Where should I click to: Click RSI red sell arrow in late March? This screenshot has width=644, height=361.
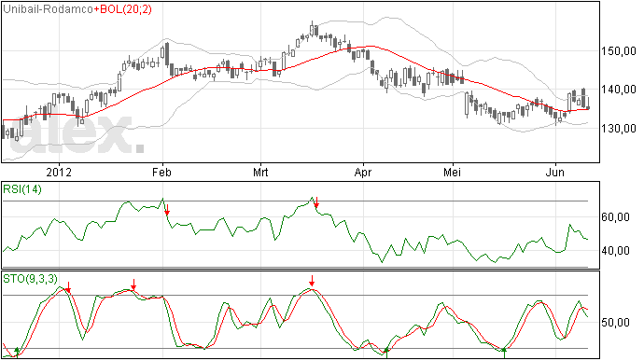tap(316, 202)
